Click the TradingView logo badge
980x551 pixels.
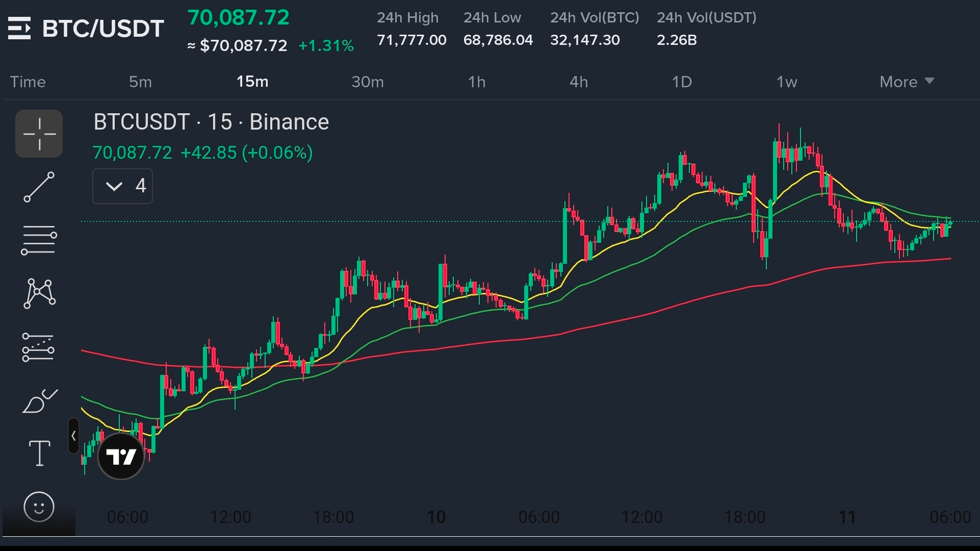(121, 456)
